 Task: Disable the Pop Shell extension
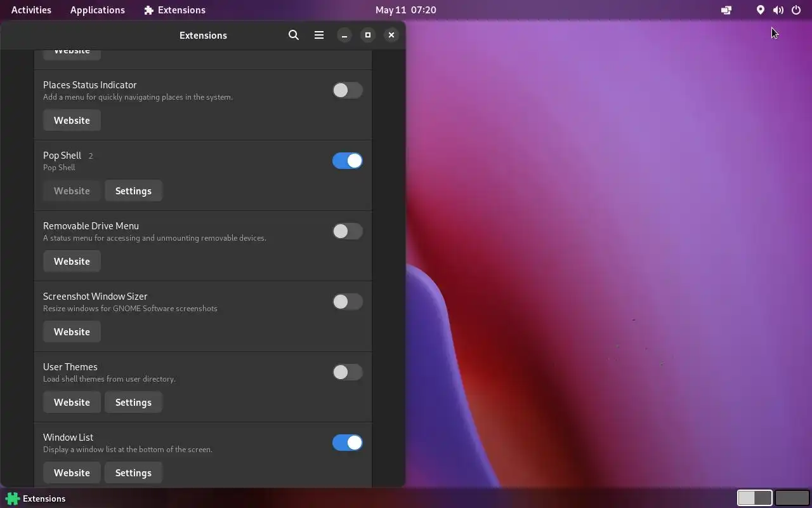pyautogui.click(x=348, y=161)
